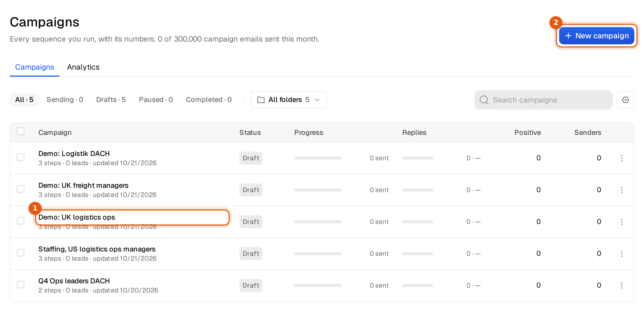The width and height of the screenshot is (644, 313).
Task: Click the Progress column header
Action: tap(309, 132)
